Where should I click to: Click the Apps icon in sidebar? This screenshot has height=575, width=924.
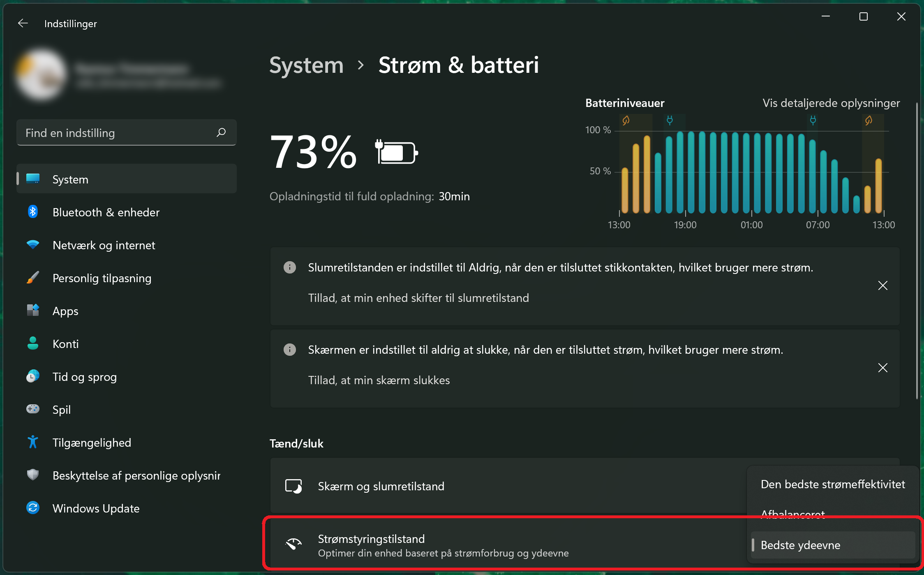[x=33, y=311]
